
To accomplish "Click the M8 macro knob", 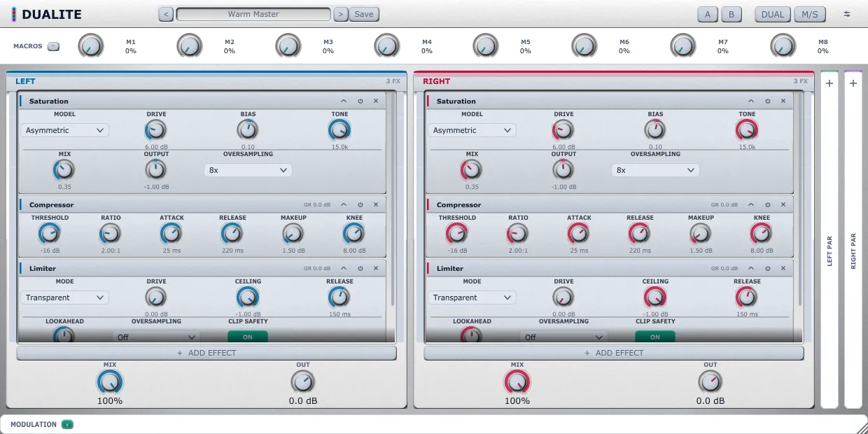I will [x=783, y=46].
